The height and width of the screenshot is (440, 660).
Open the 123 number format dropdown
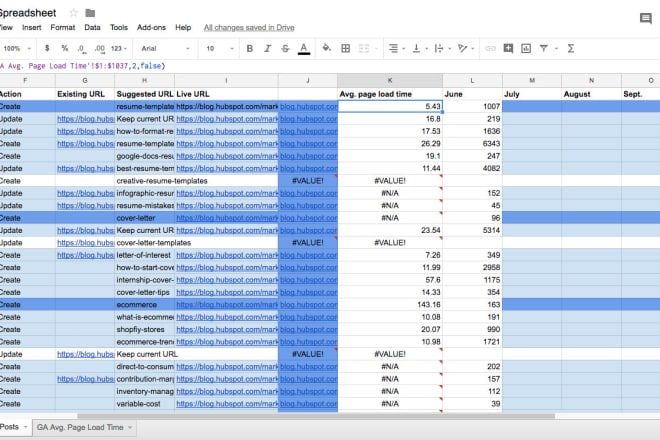point(119,48)
